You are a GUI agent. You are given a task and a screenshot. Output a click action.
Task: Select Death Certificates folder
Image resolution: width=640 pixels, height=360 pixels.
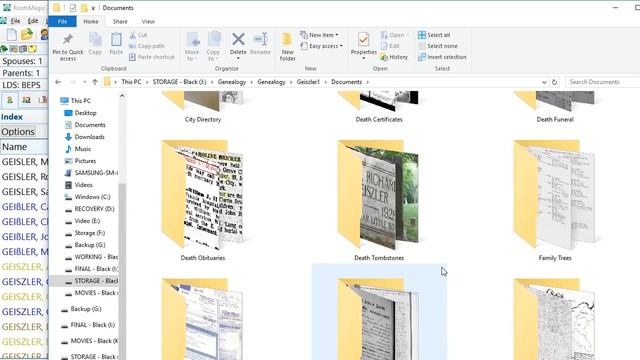coord(379,107)
